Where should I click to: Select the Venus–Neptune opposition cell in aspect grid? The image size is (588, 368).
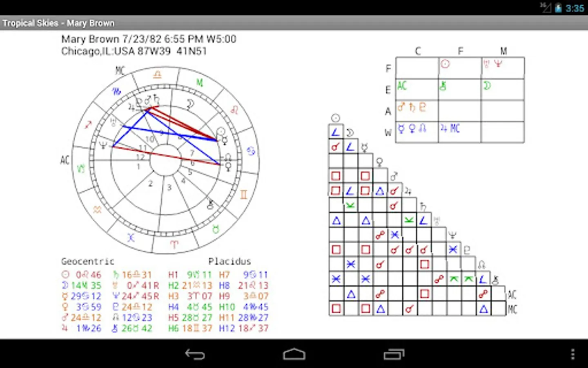tap(380, 235)
